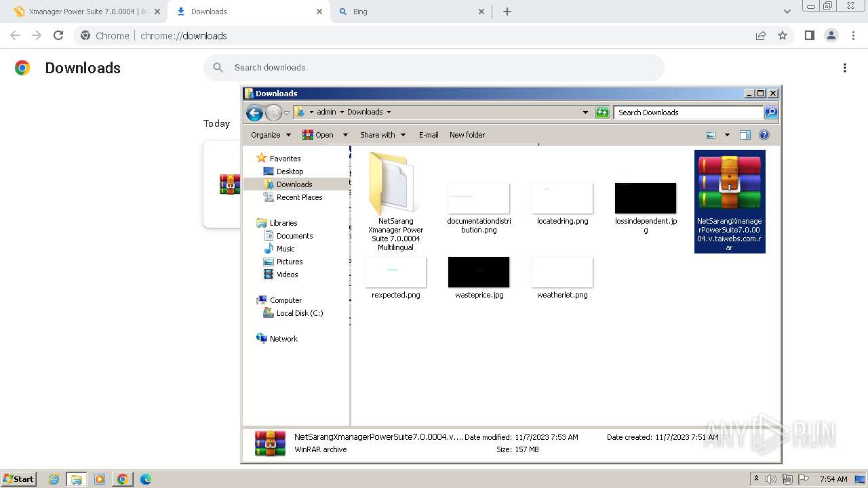The image size is (868, 488).
Task: Click Open in Explorer toolbar
Action: point(317,135)
